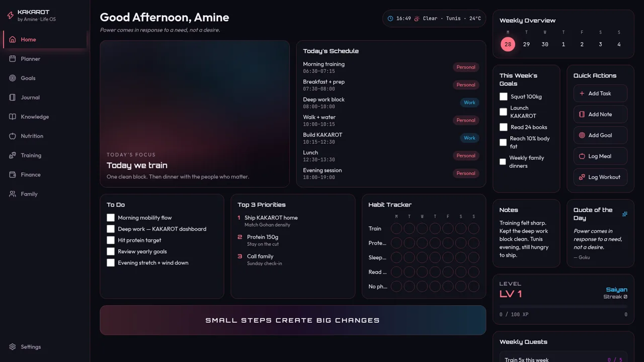This screenshot has height=362, width=644.
Task: Click the Ship KAKAROT home priority
Action: pos(293,221)
